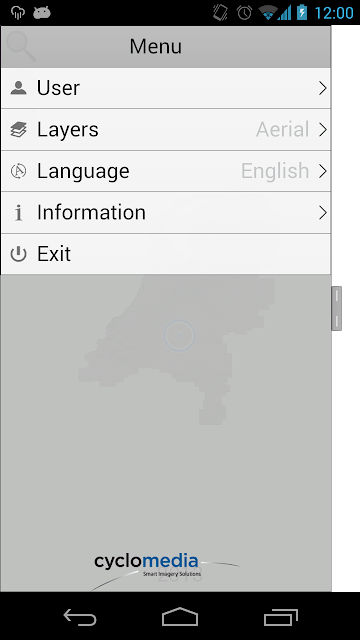Image resolution: width=360 pixels, height=640 pixels.
Task: Click the menu drawer slide handle
Action: [x=336, y=308]
